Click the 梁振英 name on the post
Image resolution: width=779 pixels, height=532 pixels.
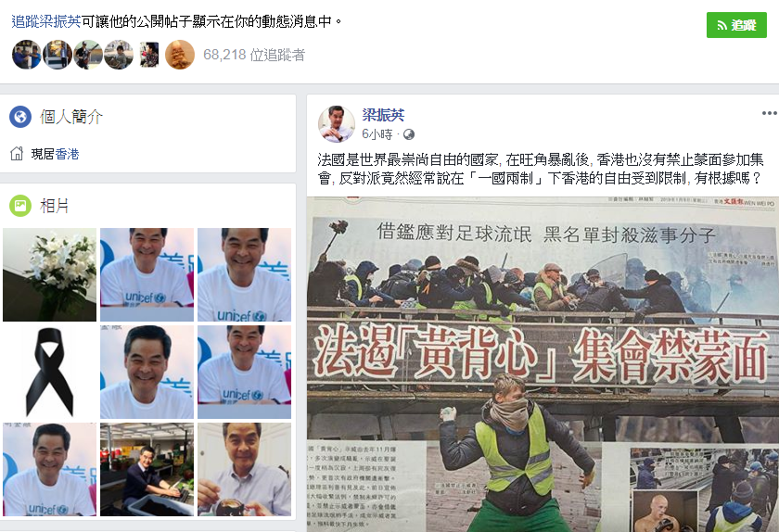383,115
